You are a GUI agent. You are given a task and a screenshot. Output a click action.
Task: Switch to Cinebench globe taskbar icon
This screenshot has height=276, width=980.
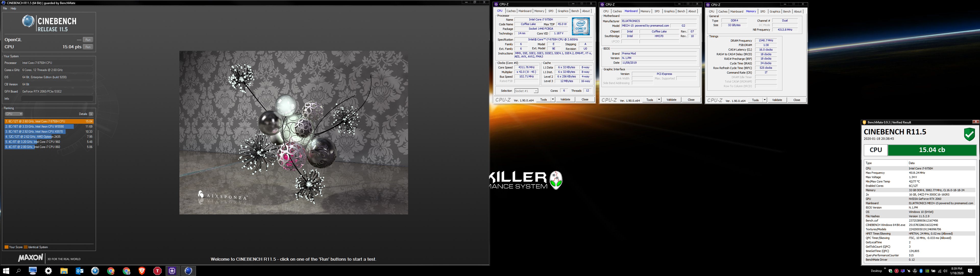pos(188,271)
